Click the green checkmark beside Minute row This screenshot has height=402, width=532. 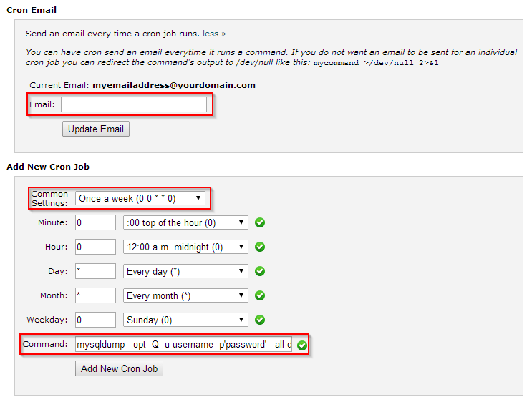[260, 222]
